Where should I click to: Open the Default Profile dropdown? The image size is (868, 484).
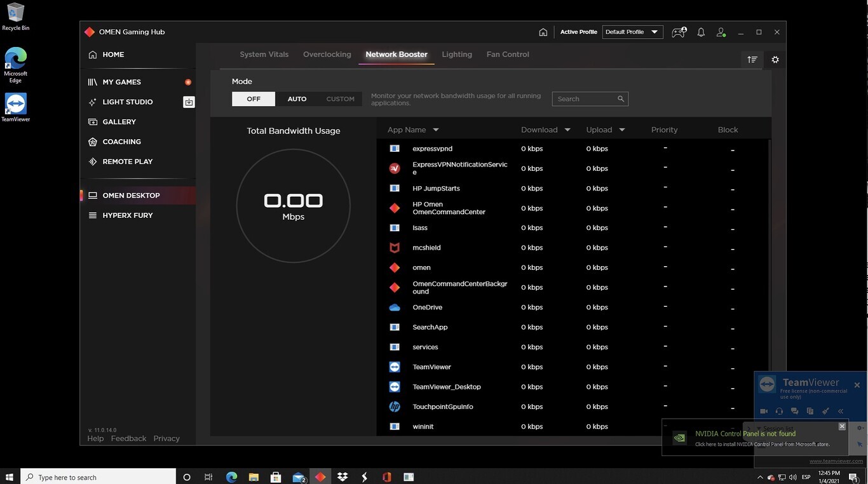632,32
